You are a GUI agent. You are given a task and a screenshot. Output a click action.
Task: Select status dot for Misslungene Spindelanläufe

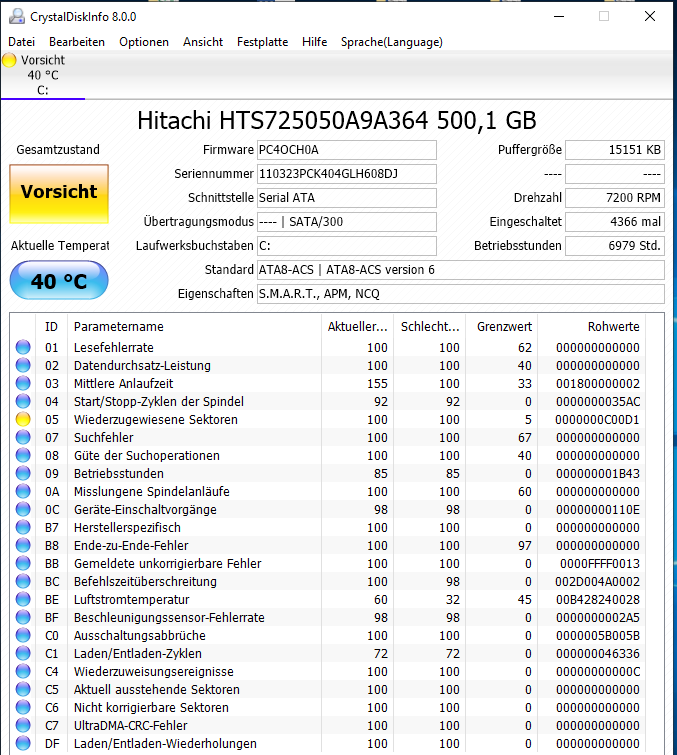point(23,491)
